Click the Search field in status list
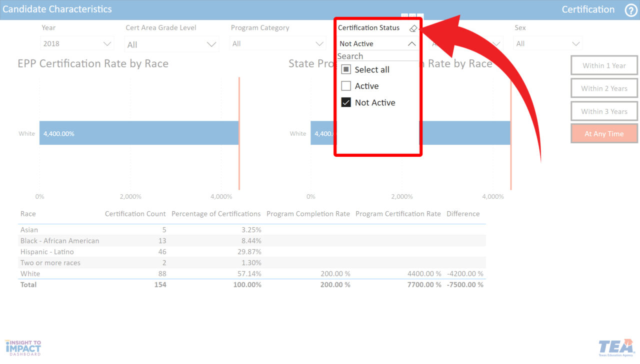Viewport: 640px width, 364px height. [377, 56]
